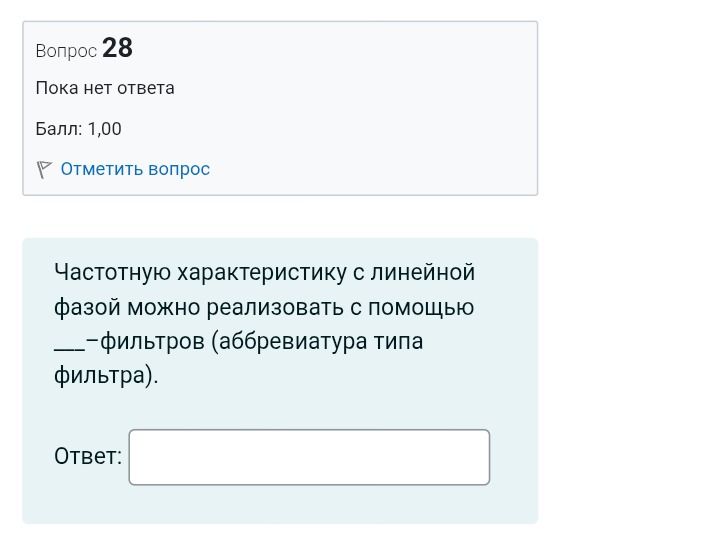Click the word фазой in the question
This screenshot has width=706, height=545.
pos(87,308)
